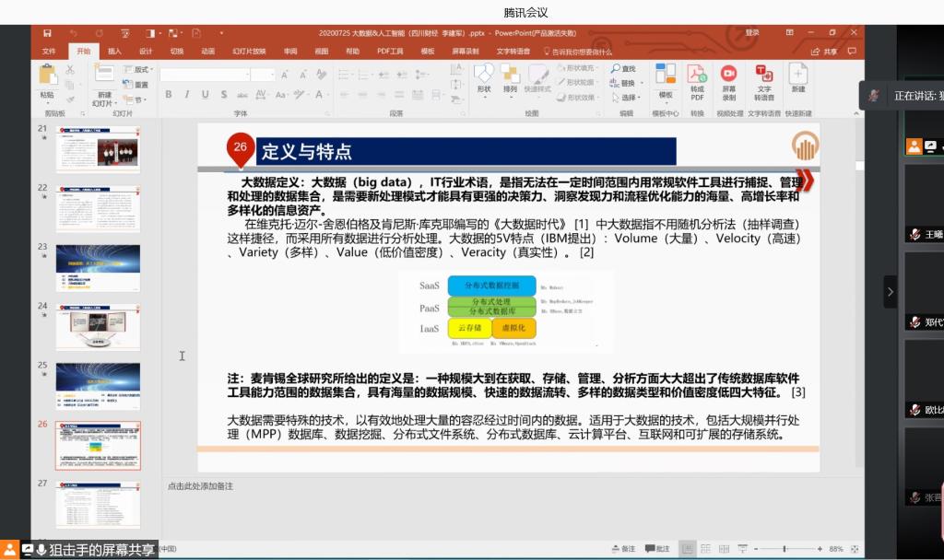Toggle bold formatting

coord(169,95)
